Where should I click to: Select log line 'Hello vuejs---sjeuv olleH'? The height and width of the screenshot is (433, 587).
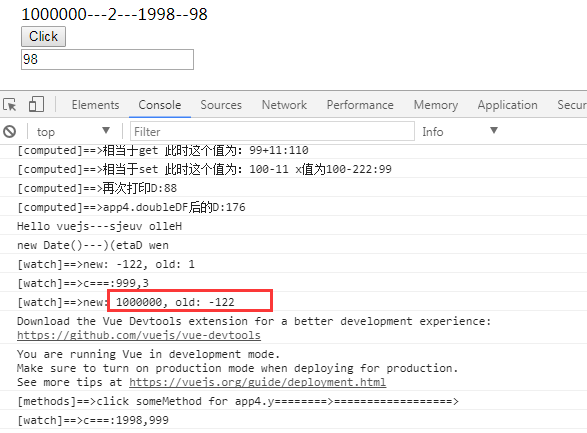[x=100, y=226]
